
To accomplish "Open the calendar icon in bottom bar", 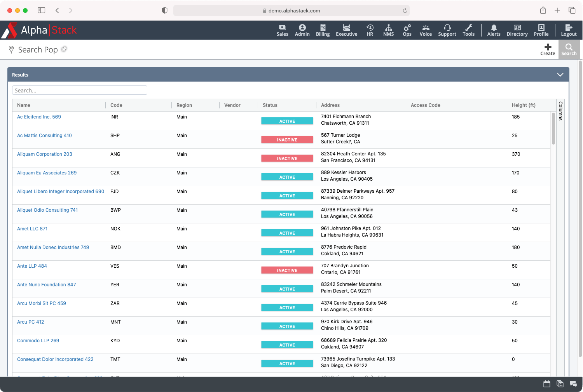I will pyautogui.click(x=547, y=384).
